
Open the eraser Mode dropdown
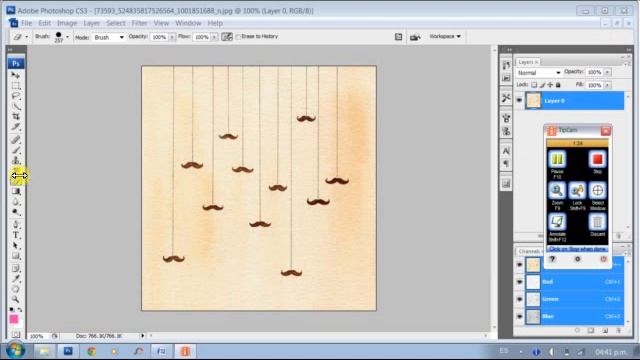click(108, 37)
